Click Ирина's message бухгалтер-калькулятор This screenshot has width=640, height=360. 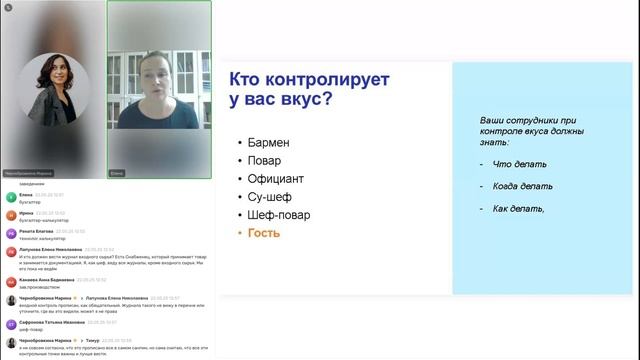[x=44, y=220]
